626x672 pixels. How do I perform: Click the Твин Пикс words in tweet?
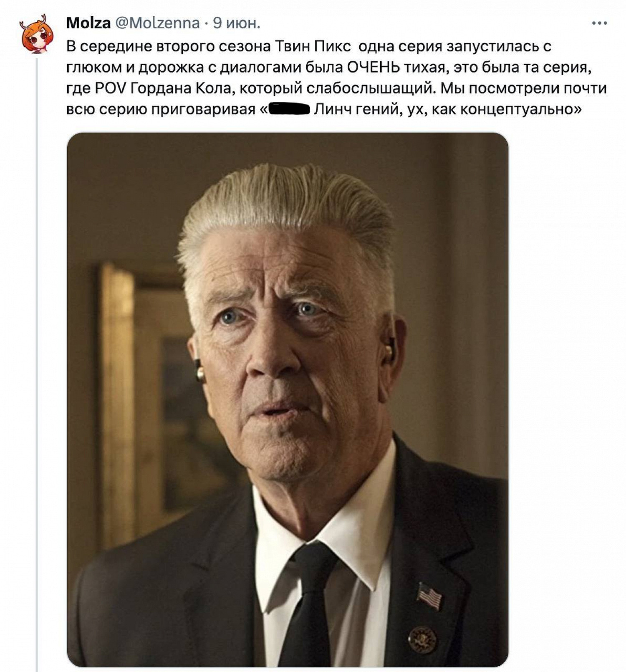[x=313, y=46]
